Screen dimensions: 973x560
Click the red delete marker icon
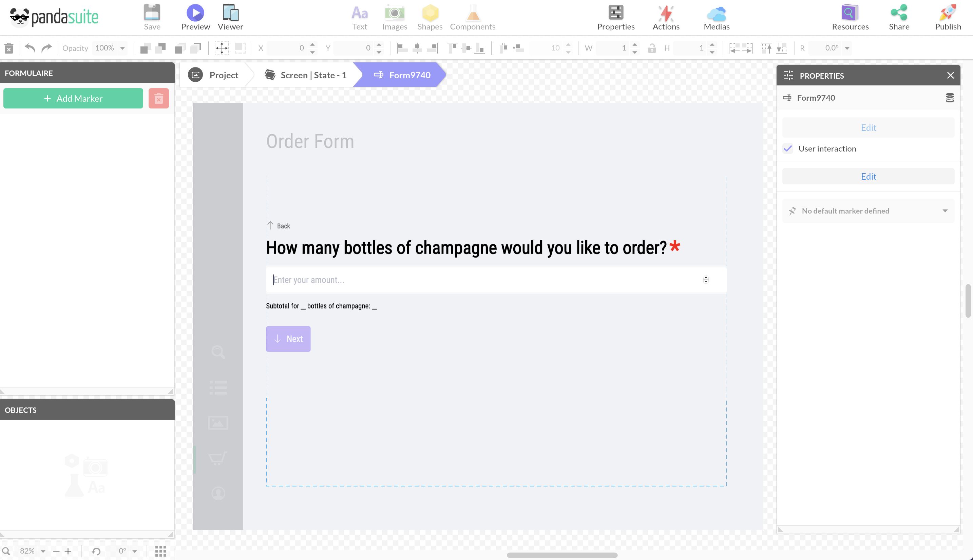pos(158,98)
